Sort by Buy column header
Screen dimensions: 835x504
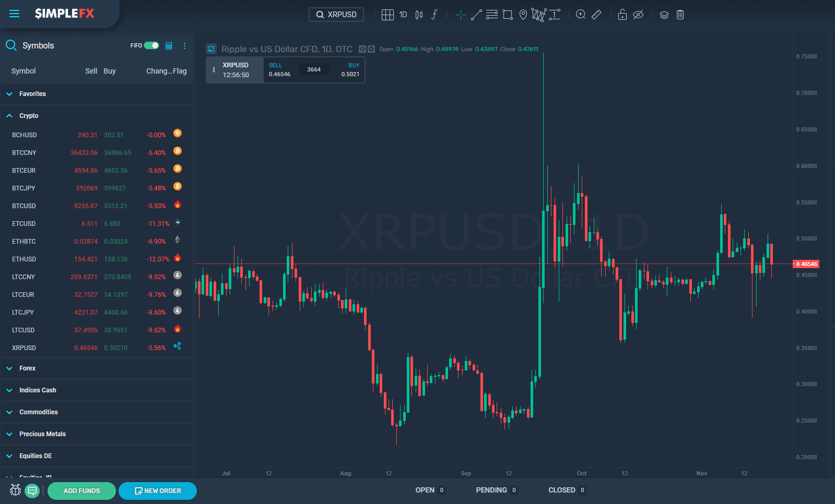[x=110, y=71]
